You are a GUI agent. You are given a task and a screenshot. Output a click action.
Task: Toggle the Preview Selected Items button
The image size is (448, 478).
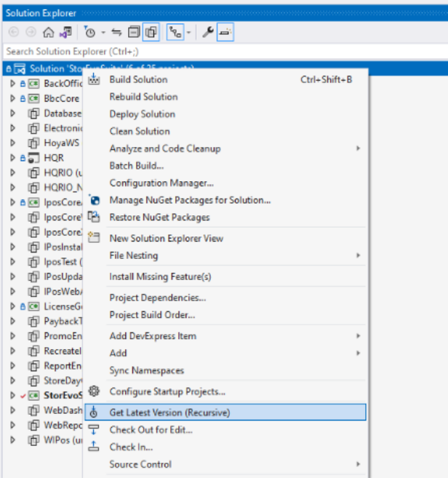(x=225, y=32)
